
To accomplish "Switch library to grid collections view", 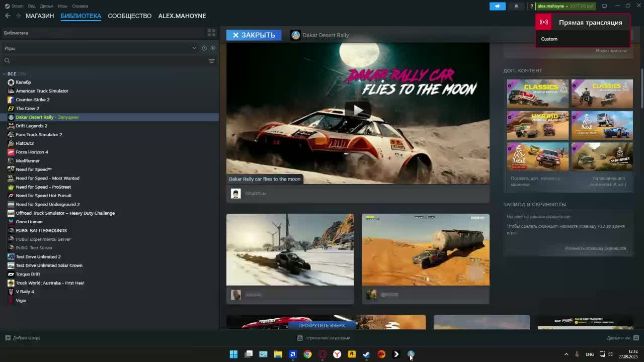I will pos(211,33).
